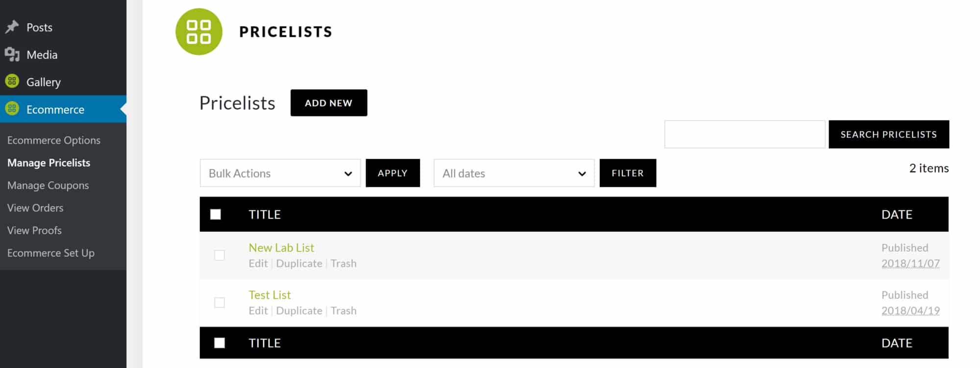Click Trash under Test List

[343, 311]
